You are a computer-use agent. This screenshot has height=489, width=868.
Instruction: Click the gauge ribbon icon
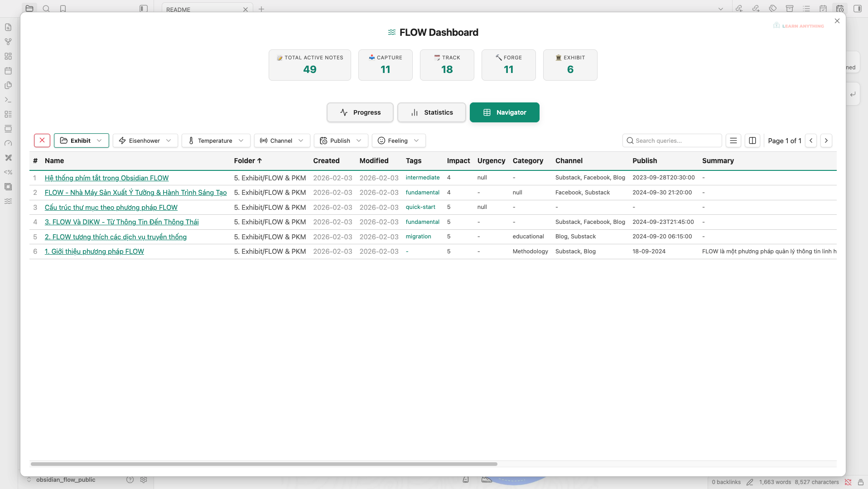[8, 143]
